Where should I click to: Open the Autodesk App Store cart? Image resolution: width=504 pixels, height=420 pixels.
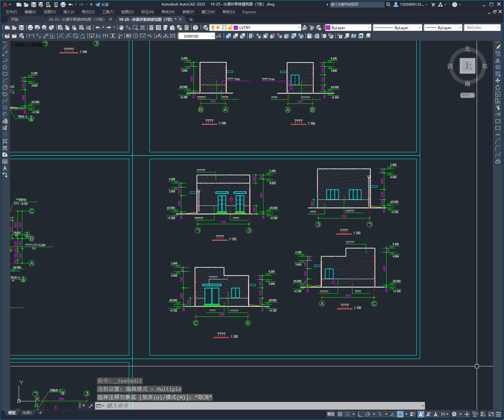(x=433, y=5)
